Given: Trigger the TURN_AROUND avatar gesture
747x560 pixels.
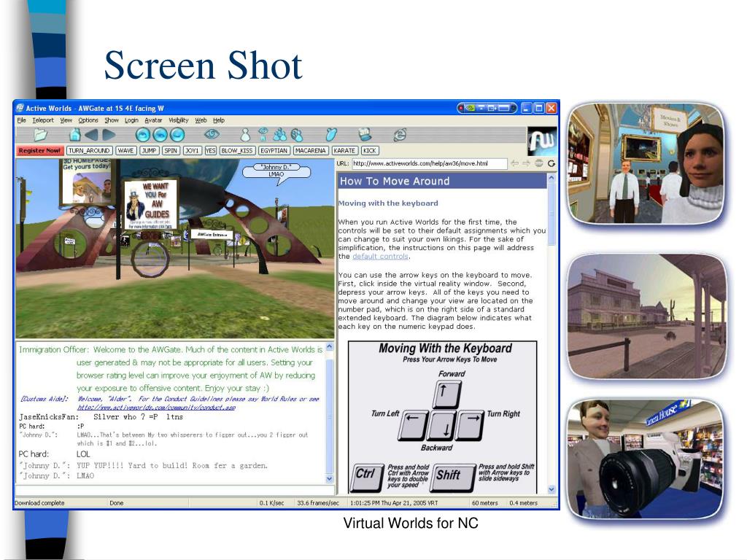Looking at the screenshot, I should coord(89,150).
